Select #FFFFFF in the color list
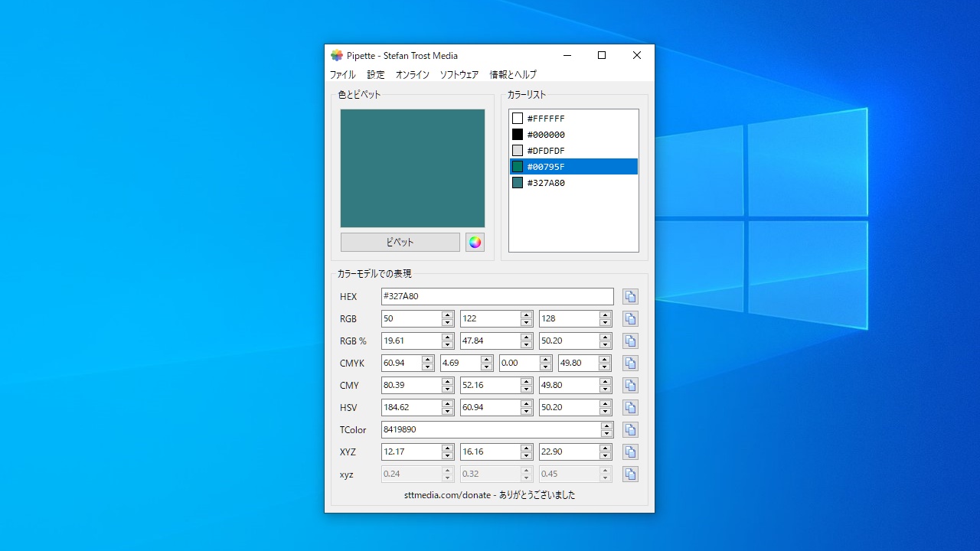The width and height of the screenshot is (980, 551). click(573, 119)
